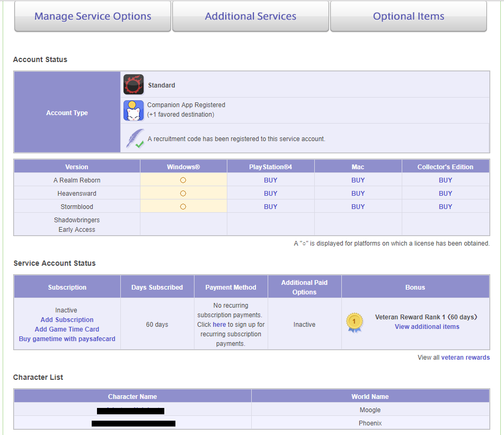
Task: Buy Stormblood for Mac
Action: click(x=358, y=206)
